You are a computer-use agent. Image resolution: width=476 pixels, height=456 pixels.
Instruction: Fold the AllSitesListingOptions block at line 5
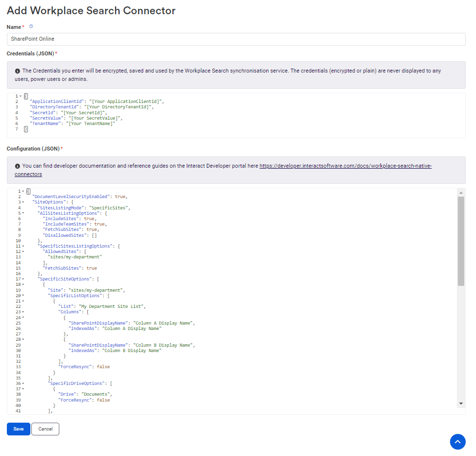point(23,213)
